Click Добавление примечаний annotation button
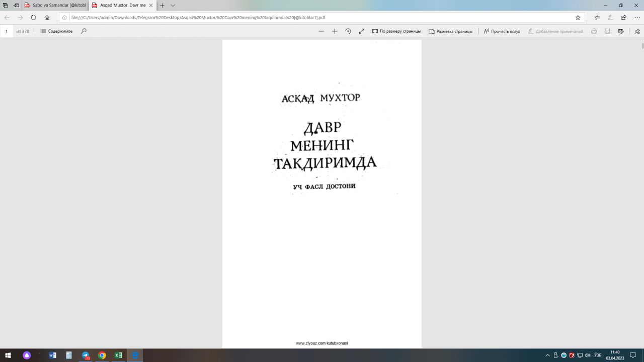The image size is (644, 362). click(x=555, y=31)
